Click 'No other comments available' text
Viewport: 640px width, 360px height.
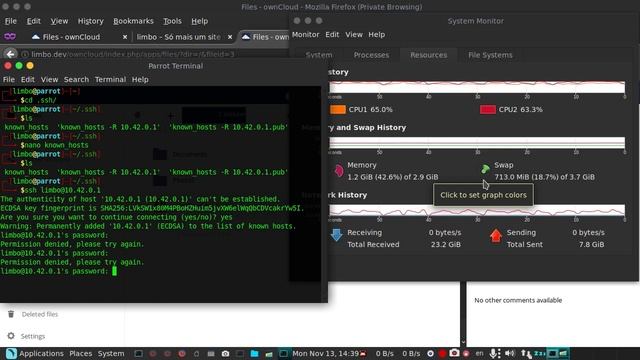point(518,300)
